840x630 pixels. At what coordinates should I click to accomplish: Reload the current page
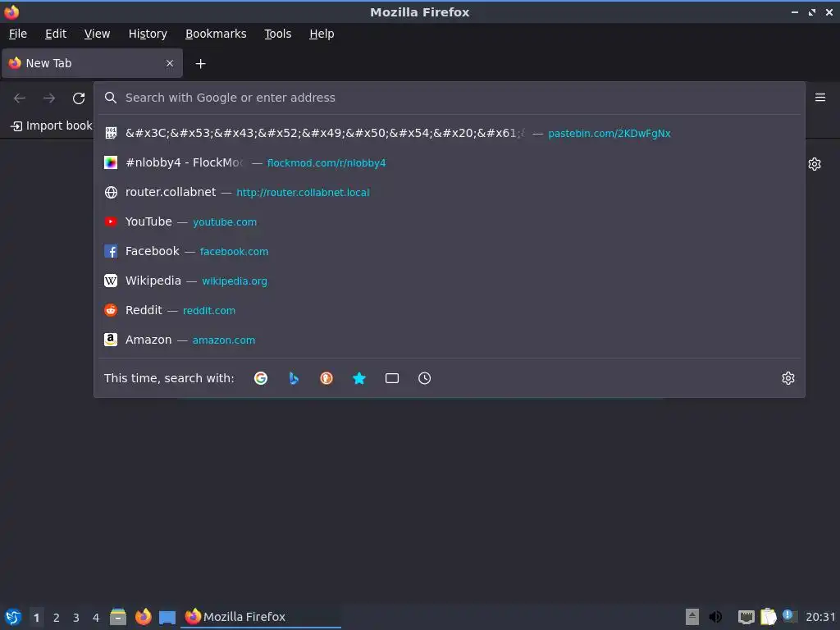coord(79,98)
